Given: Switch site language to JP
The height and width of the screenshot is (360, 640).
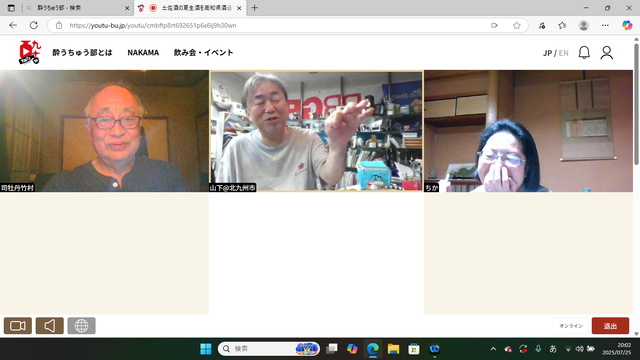Looking at the screenshot, I should (x=547, y=53).
